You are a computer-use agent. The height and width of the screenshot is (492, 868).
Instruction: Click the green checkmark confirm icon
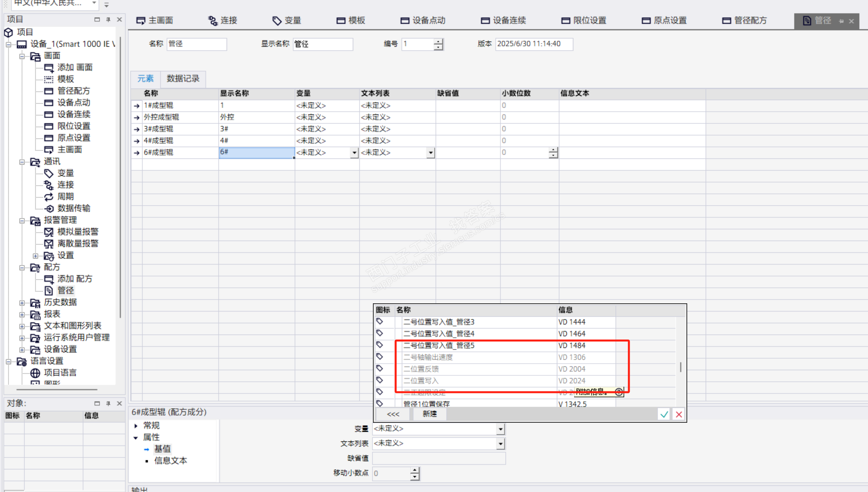(x=664, y=414)
